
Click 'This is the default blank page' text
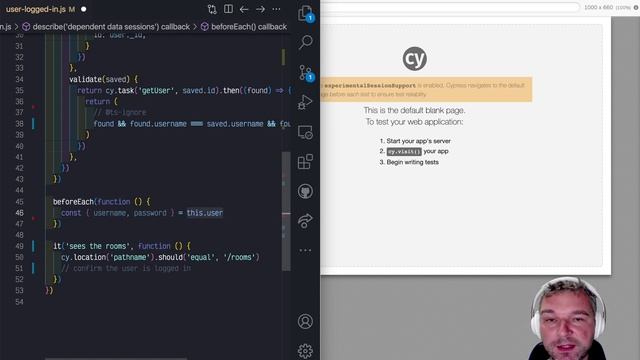(x=414, y=110)
